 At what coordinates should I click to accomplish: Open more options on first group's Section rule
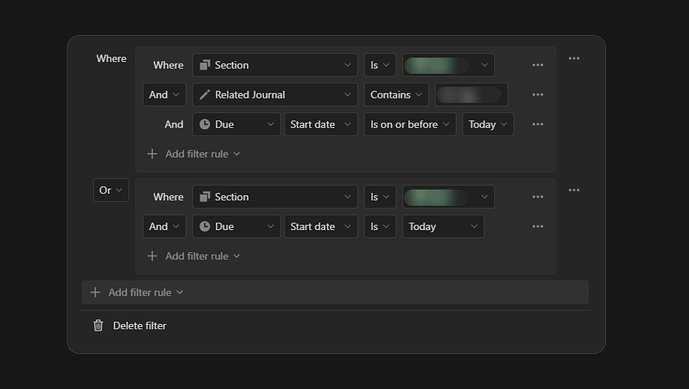click(537, 65)
